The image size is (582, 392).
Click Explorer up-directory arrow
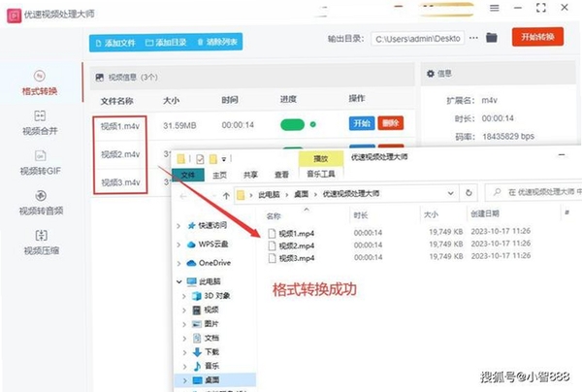pos(226,196)
